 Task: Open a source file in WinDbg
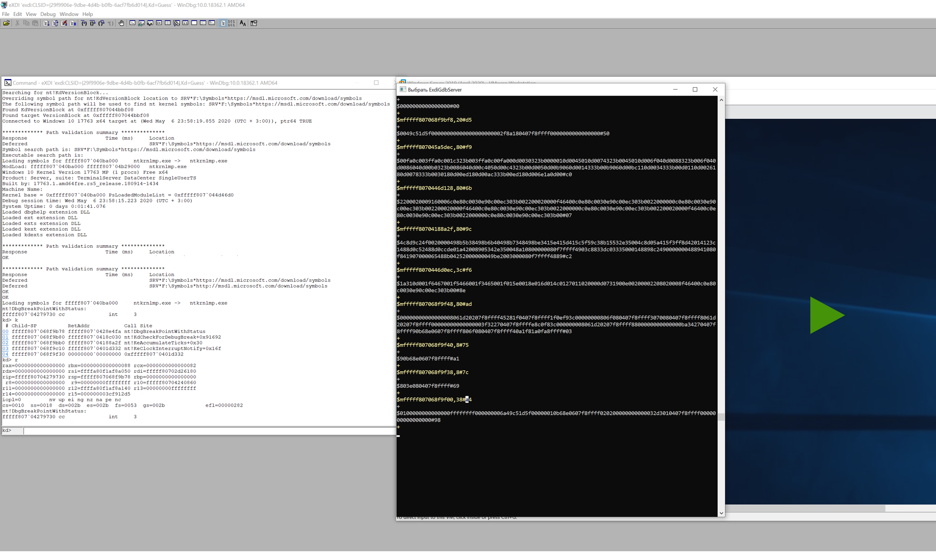[6, 23]
